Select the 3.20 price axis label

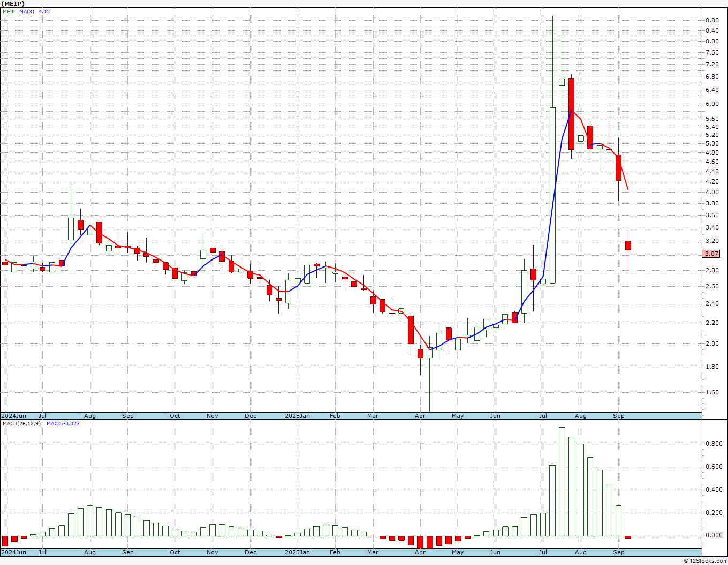tap(712, 241)
